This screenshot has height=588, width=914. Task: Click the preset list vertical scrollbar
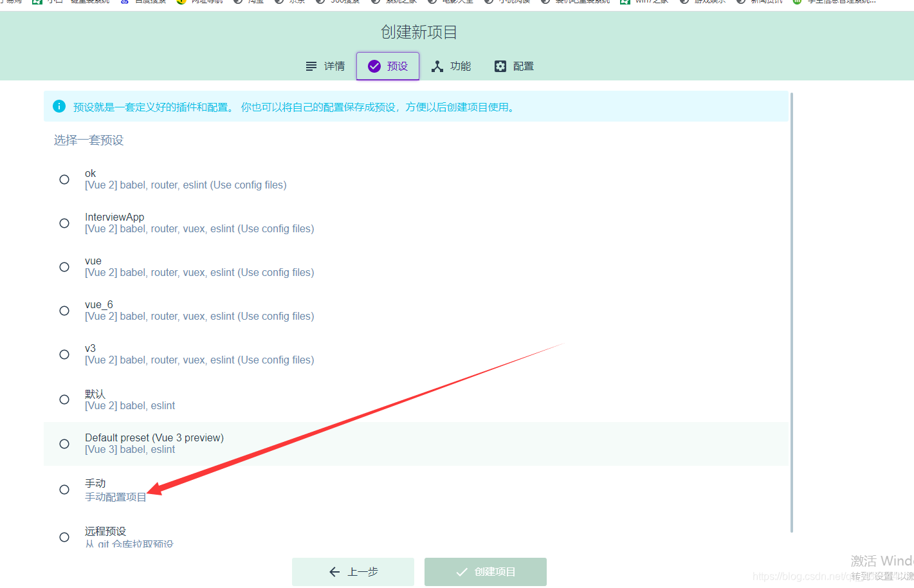792,313
